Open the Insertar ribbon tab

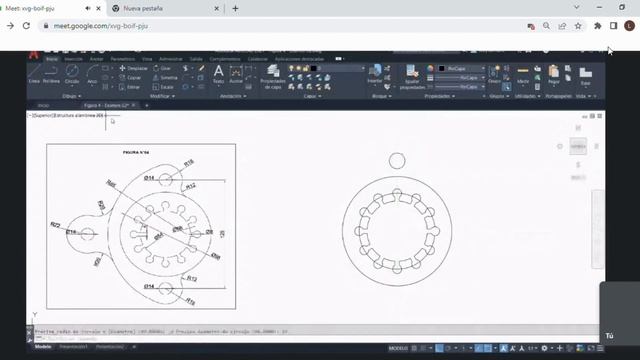(x=73, y=59)
